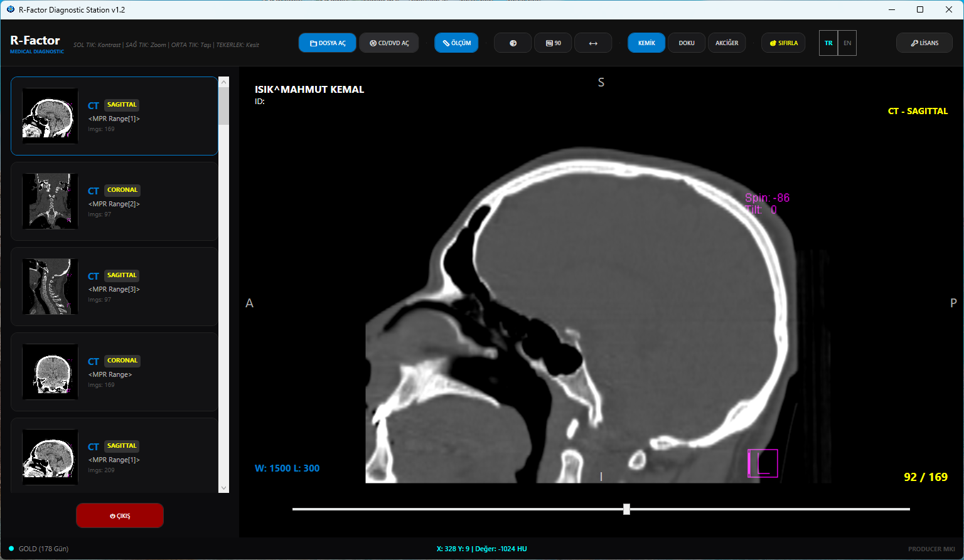Flip image horizontally with the arrow button
The image size is (964, 560).
click(x=593, y=43)
